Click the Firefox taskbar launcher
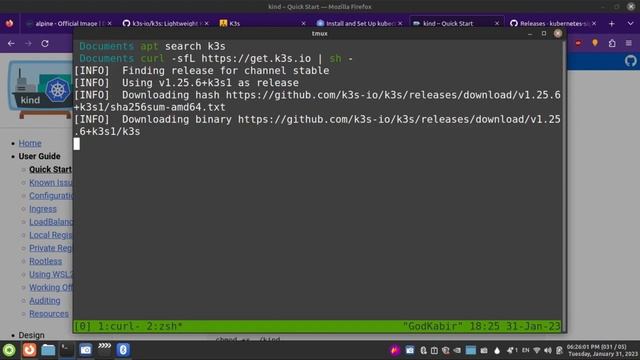The height and width of the screenshot is (360, 640). (29, 350)
